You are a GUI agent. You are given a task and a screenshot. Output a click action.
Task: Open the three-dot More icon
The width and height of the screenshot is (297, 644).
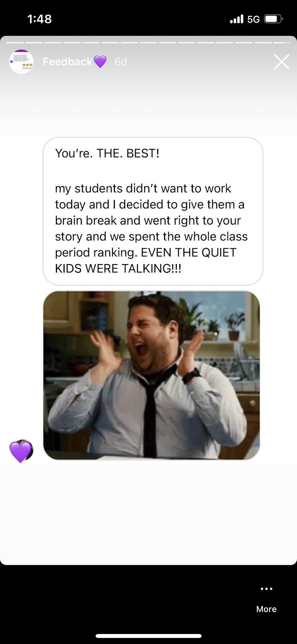point(266,588)
